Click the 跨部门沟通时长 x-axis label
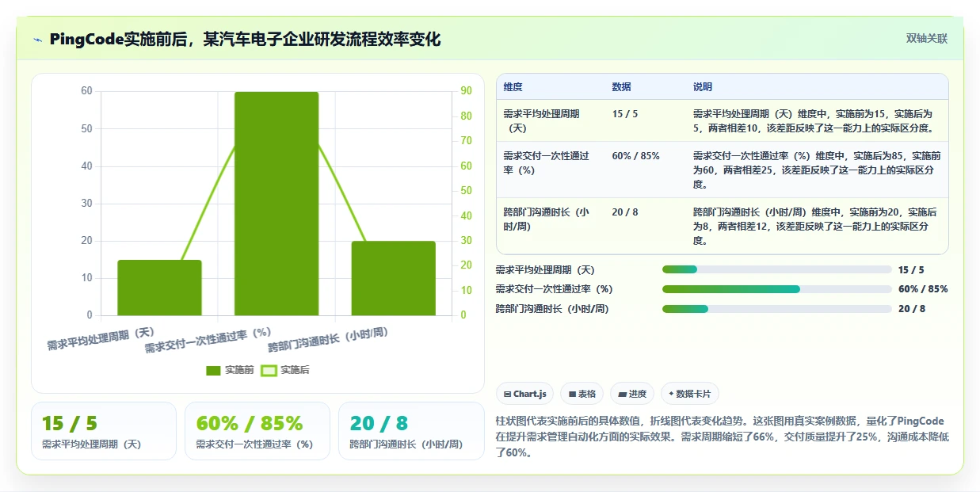The width and height of the screenshot is (980, 492). coord(329,339)
